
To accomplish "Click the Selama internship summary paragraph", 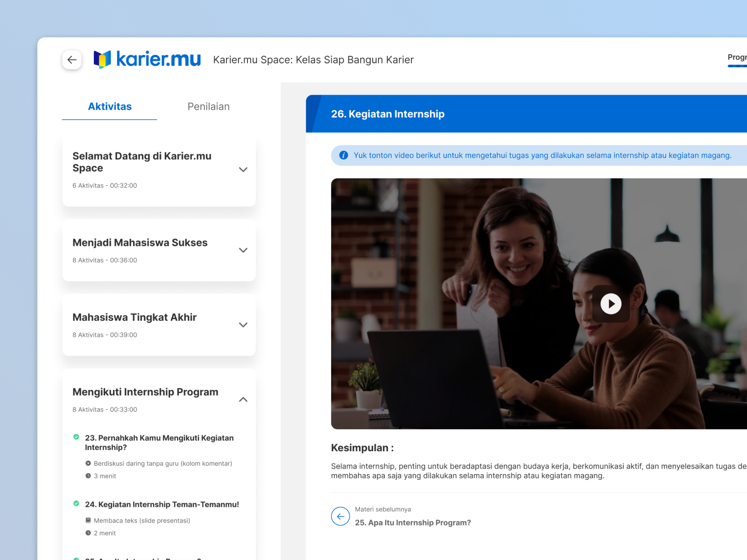I will click(x=539, y=471).
